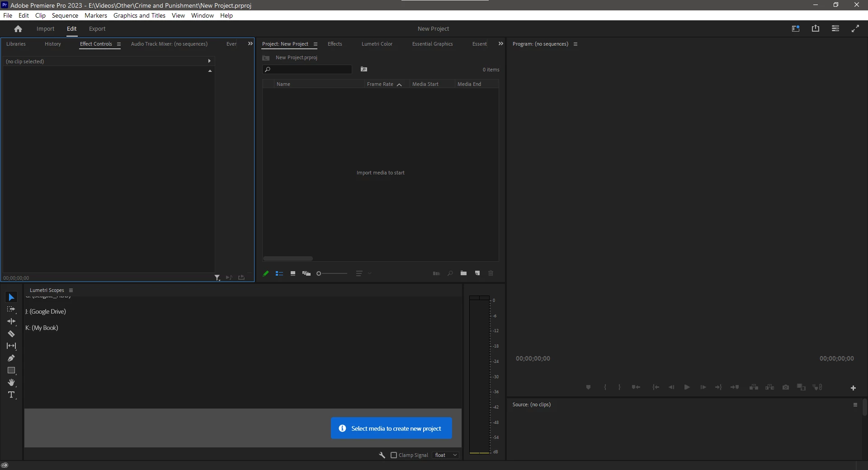868x470 pixels.
Task: Click Mark Out brace button
Action: pyautogui.click(x=619, y=387)
